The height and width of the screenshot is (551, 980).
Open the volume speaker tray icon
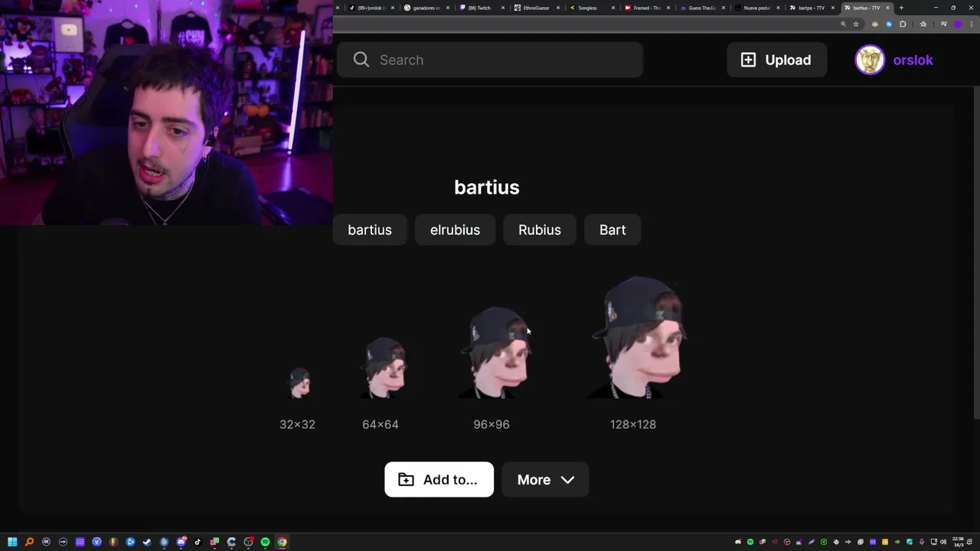click(943, 542)
